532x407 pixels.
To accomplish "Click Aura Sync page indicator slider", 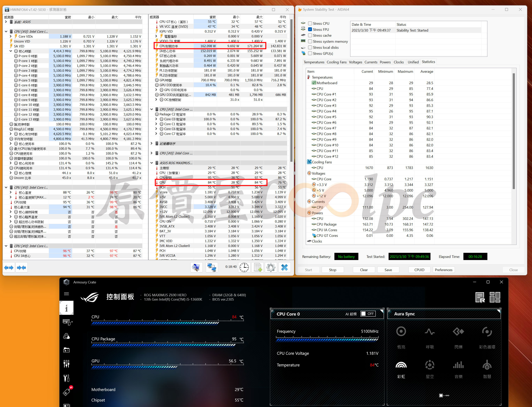I will 444,395.
